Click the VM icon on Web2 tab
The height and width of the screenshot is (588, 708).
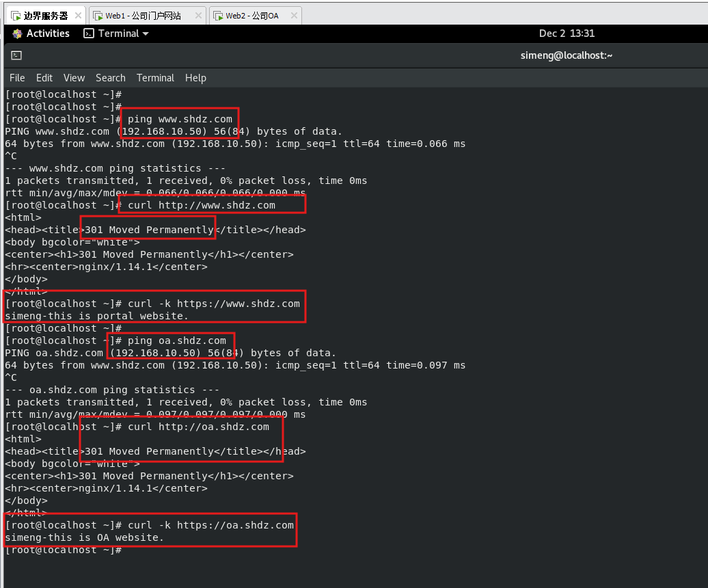[217, 16]
